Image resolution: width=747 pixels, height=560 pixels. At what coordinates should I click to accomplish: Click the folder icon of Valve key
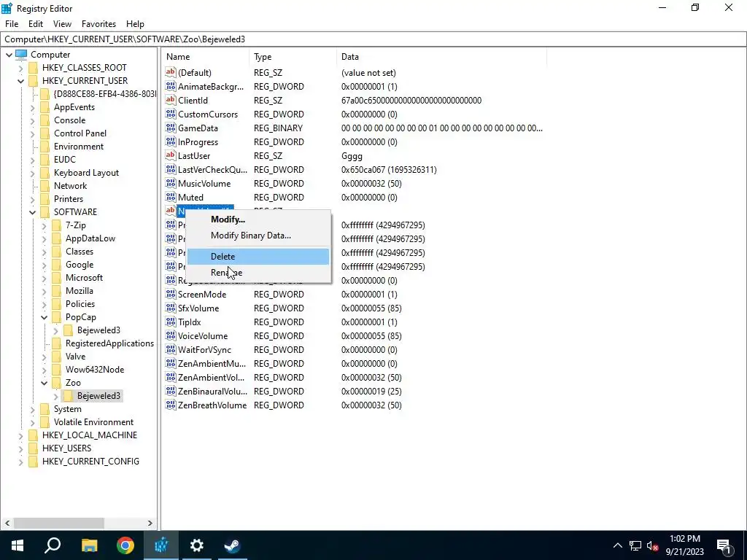(x=57, y=356)
